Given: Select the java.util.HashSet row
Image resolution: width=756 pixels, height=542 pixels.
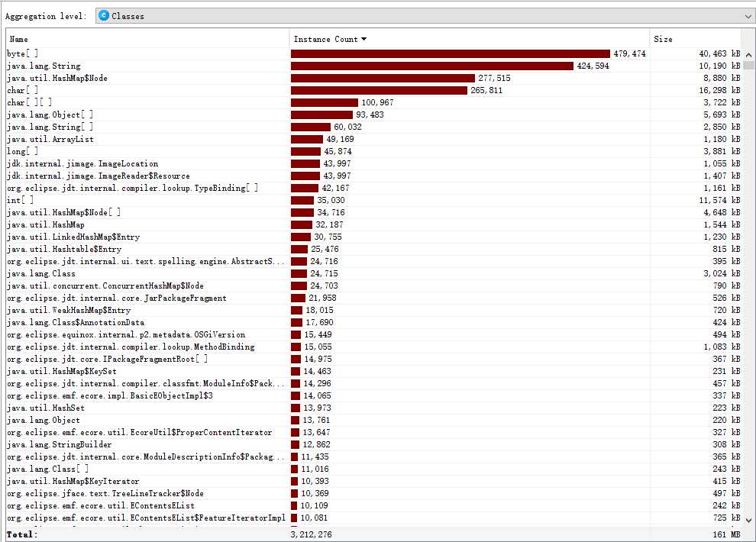Looking at the screenshot, I should 373,408.
